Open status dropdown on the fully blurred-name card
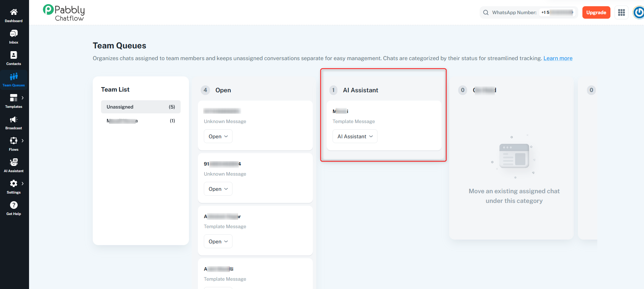 (x=218, y=137)
